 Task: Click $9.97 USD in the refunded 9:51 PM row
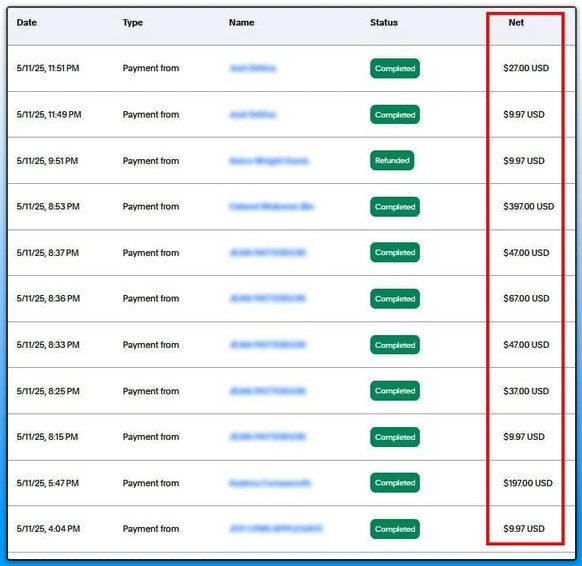524,161
